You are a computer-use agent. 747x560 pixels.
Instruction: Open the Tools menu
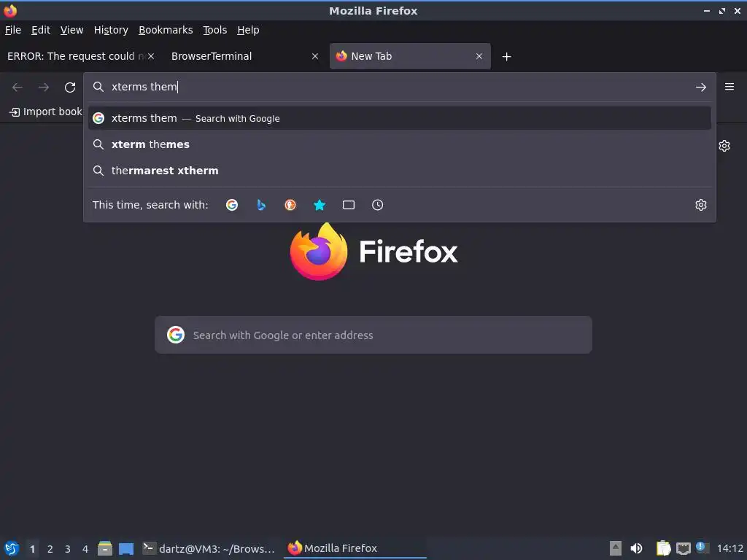215,30
